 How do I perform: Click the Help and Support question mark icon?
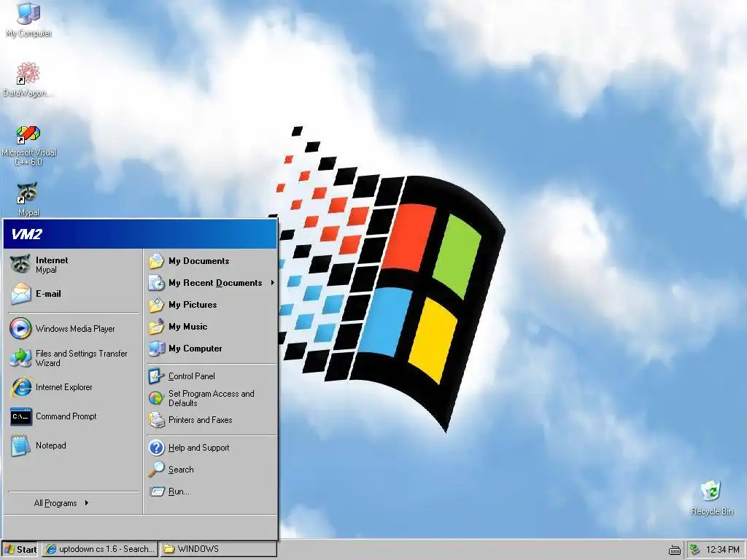coord(156,448)
